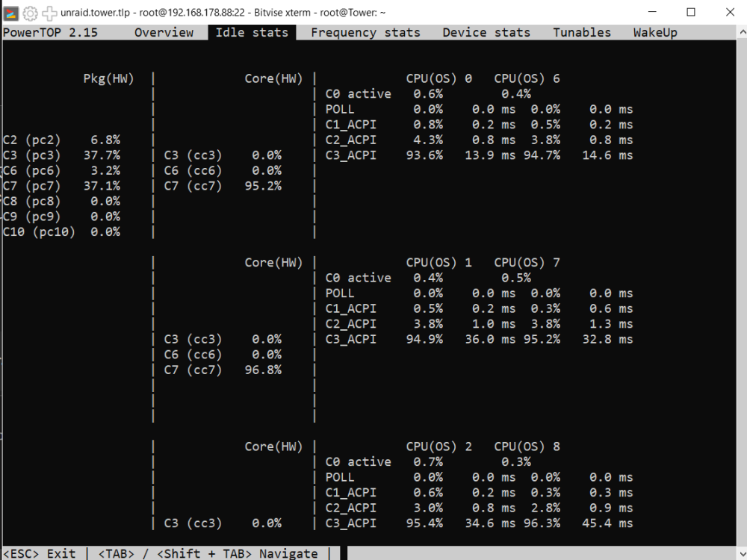The image size is (747, 560).
Task: Click the C7 (cc7) 96.8% value
Action: [x=263, y=370]
